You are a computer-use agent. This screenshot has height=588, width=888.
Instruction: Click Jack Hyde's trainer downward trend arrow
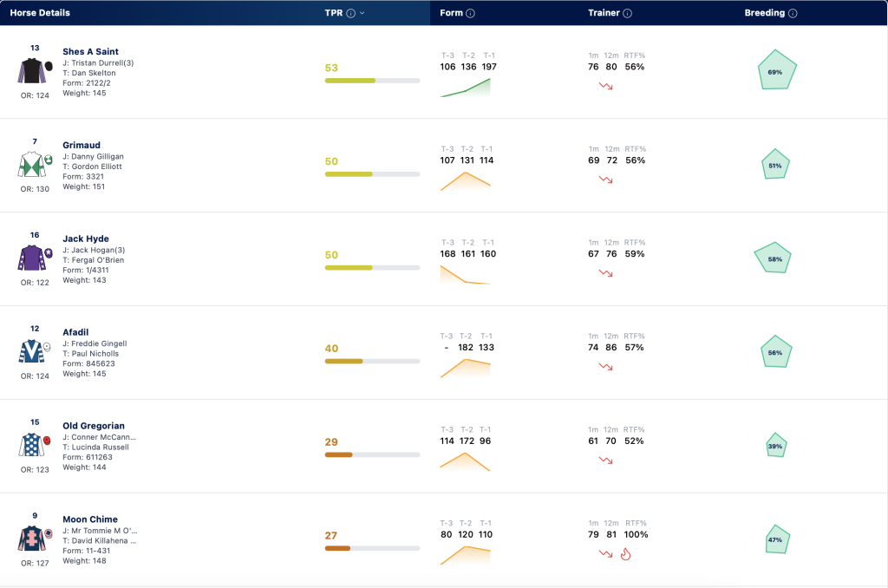(x=605, y=273)
